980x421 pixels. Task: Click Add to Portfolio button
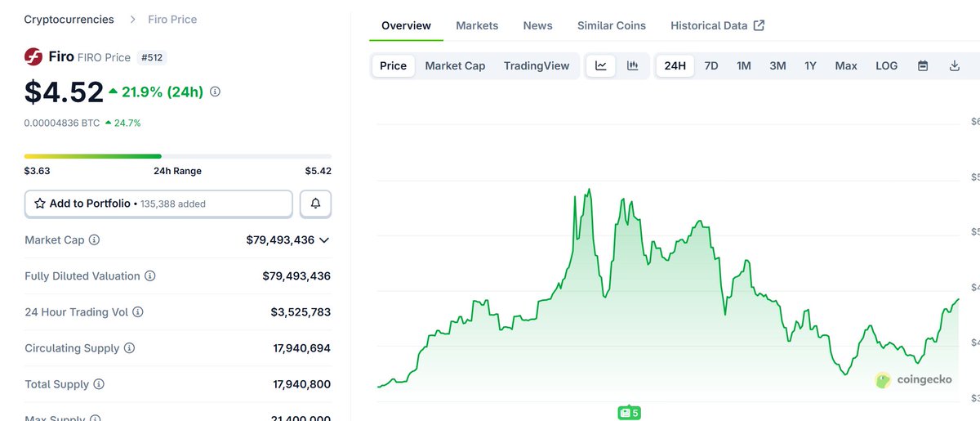(158, 204)
